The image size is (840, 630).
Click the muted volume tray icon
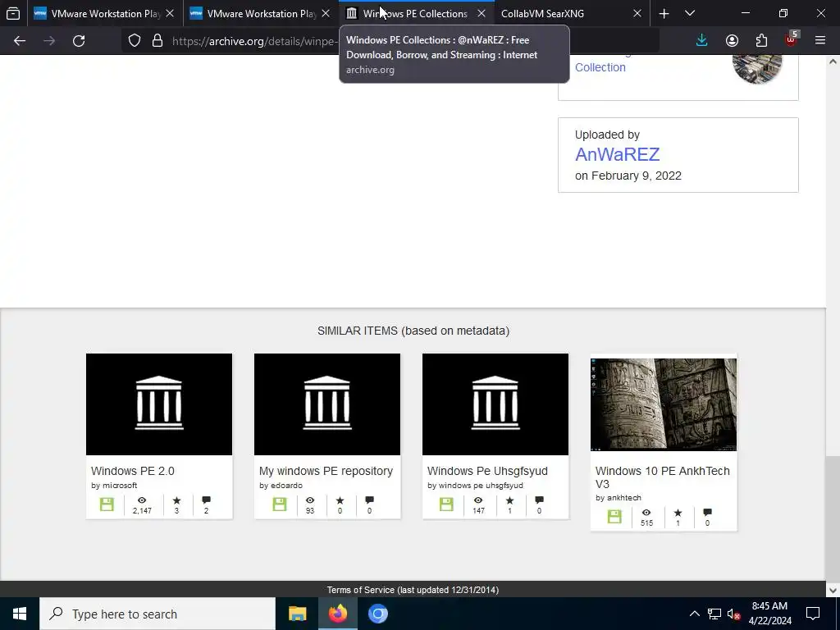click(x=733, y=614)
